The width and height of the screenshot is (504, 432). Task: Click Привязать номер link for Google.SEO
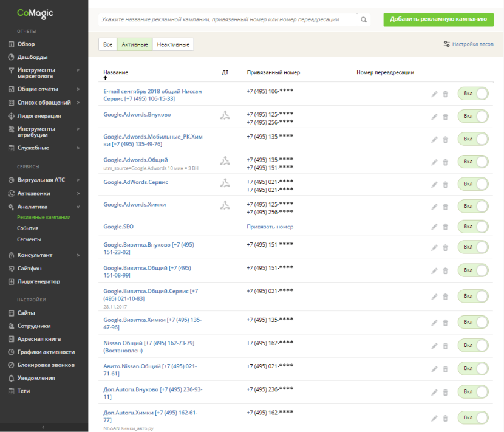click(270, 227)
